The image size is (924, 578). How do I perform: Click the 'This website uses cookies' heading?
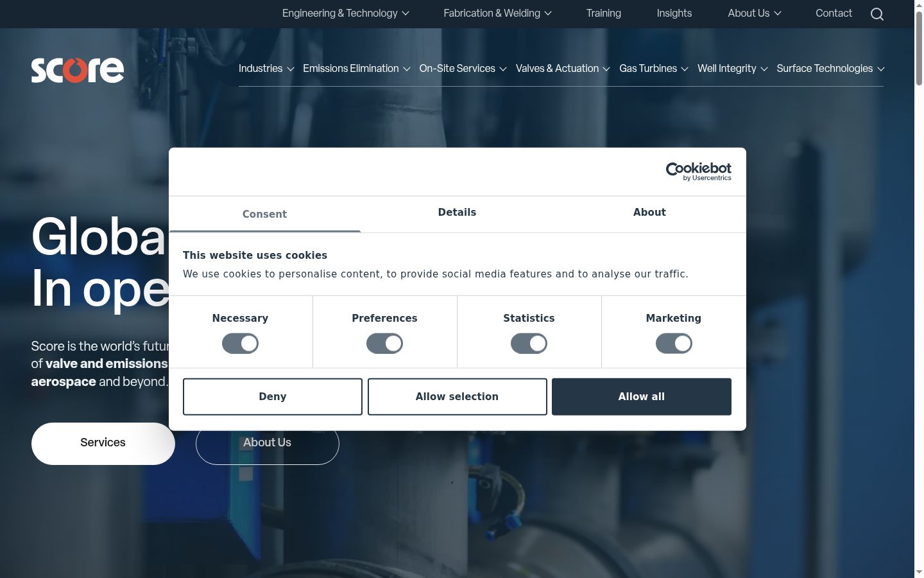(x=255, y=256)
